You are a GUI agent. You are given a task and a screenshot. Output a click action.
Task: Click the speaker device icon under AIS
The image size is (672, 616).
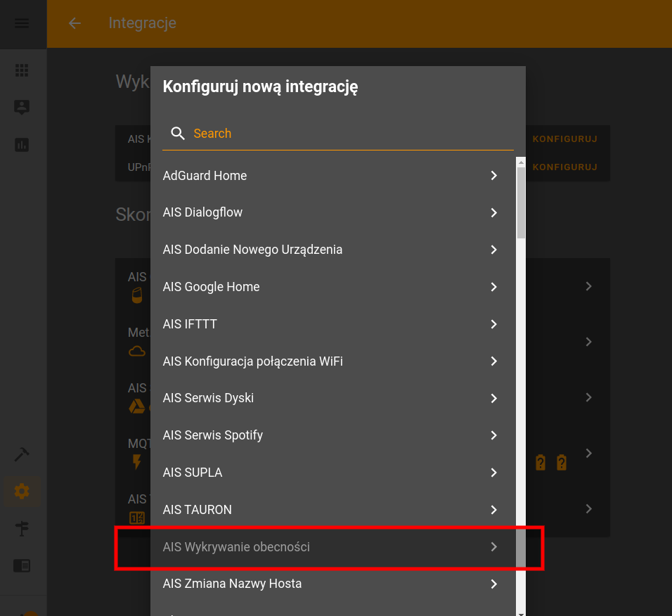(137, 295)
